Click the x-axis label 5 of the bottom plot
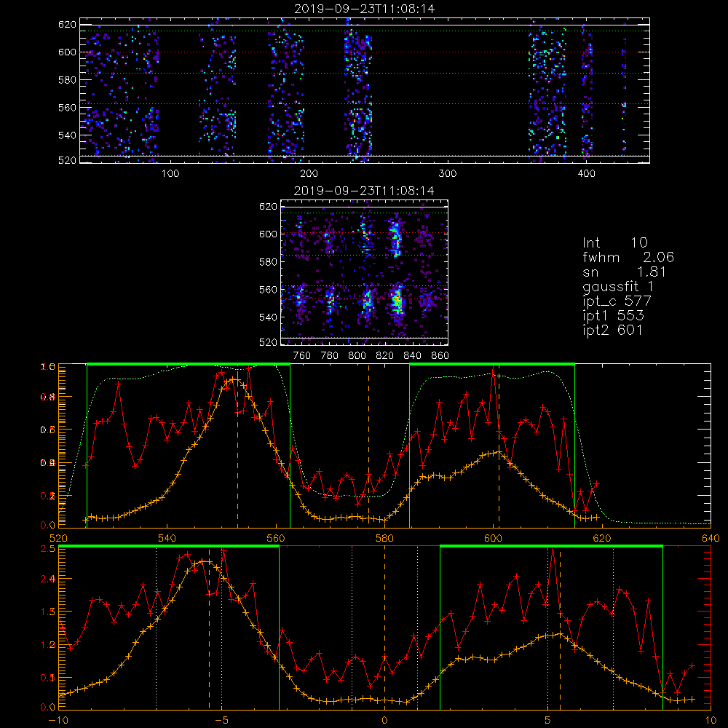Viewport: 728px width, 728px height. (548, 721)
